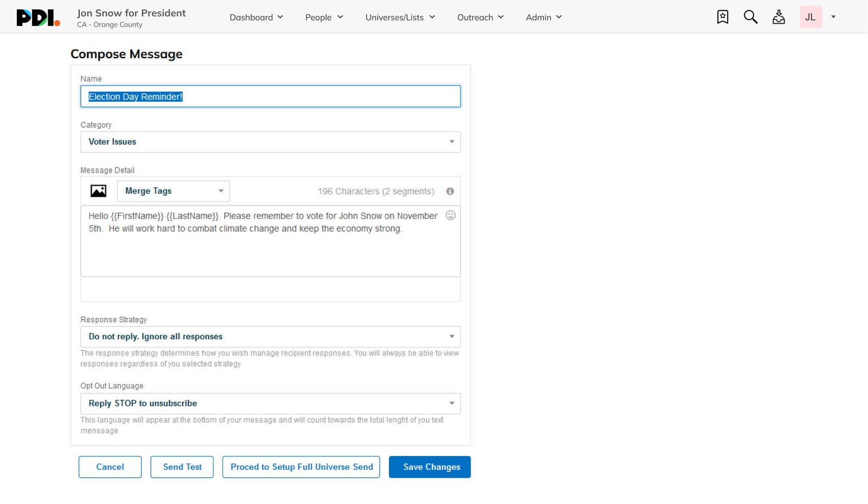The image size is (868, 504).
Task: Click the download inbox tray icon
Action: tap(778, 17)
